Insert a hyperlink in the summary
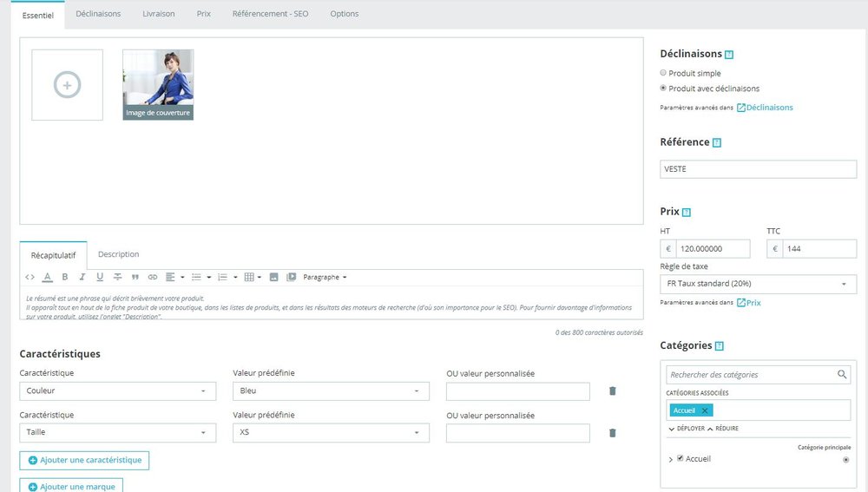 153,278
